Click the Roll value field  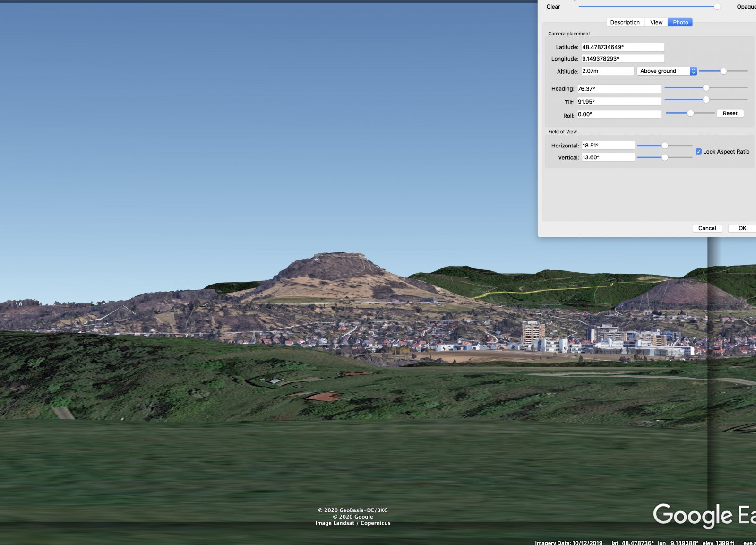[x=619, y=114]
